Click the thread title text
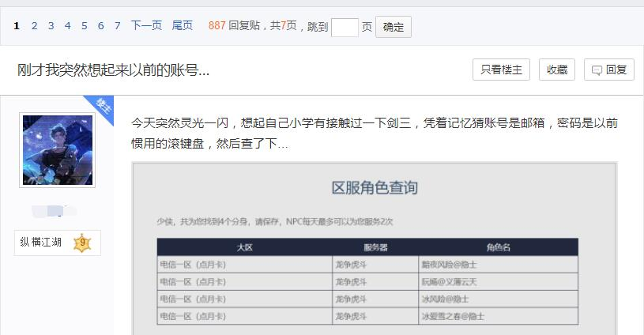Viewport: 644px width, 335px height. click(113, 70)
